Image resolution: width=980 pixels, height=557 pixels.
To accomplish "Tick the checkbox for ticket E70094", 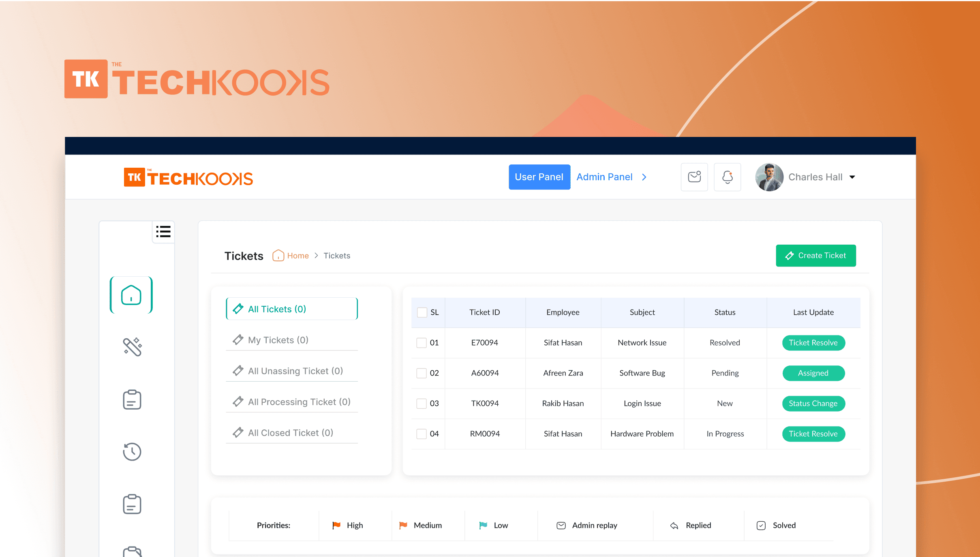I will click(422, 343).
